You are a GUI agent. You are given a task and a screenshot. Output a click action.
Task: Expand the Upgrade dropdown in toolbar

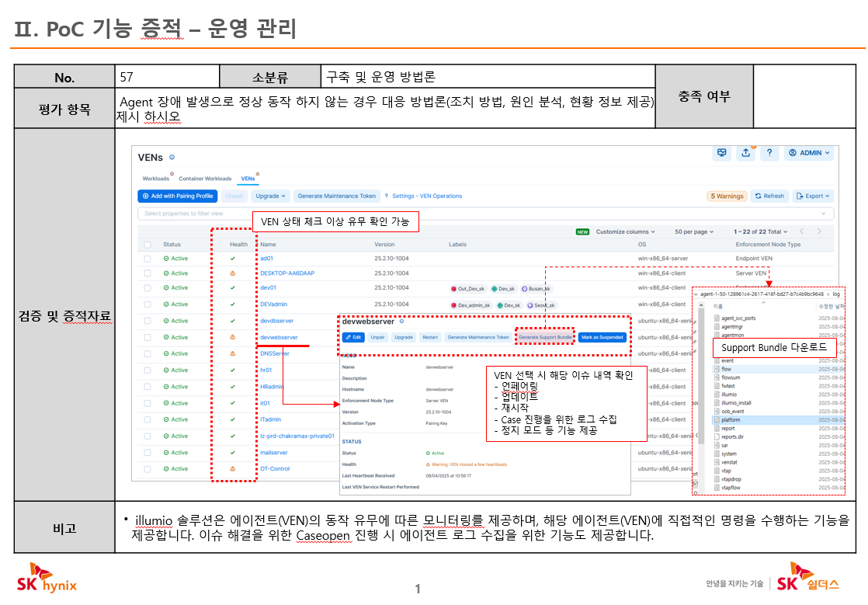(270, 196)
